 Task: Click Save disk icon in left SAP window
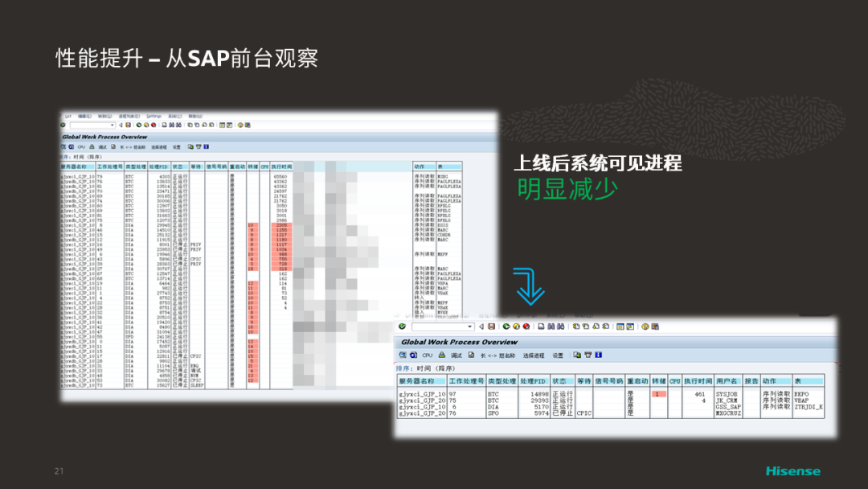128,125
